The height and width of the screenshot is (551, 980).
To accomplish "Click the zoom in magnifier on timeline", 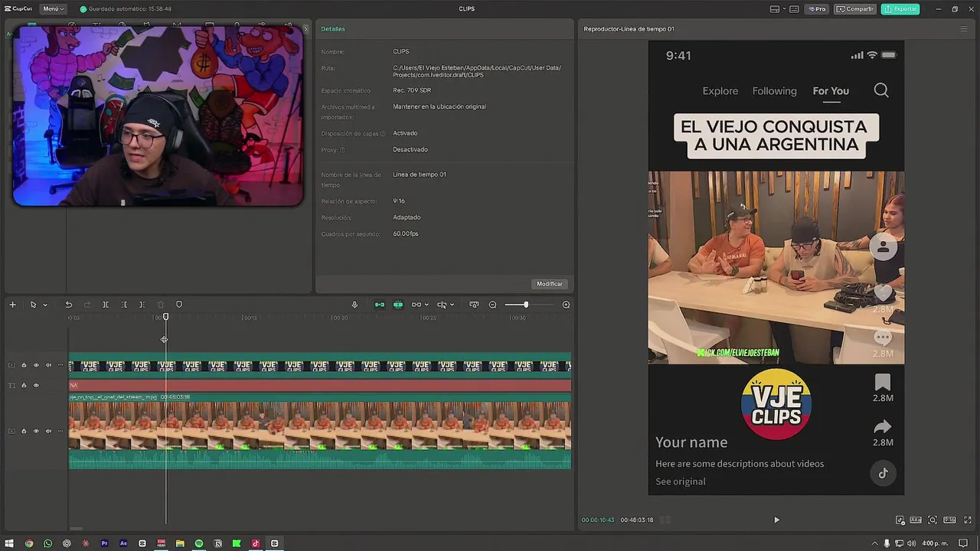I will coord(566,305).
